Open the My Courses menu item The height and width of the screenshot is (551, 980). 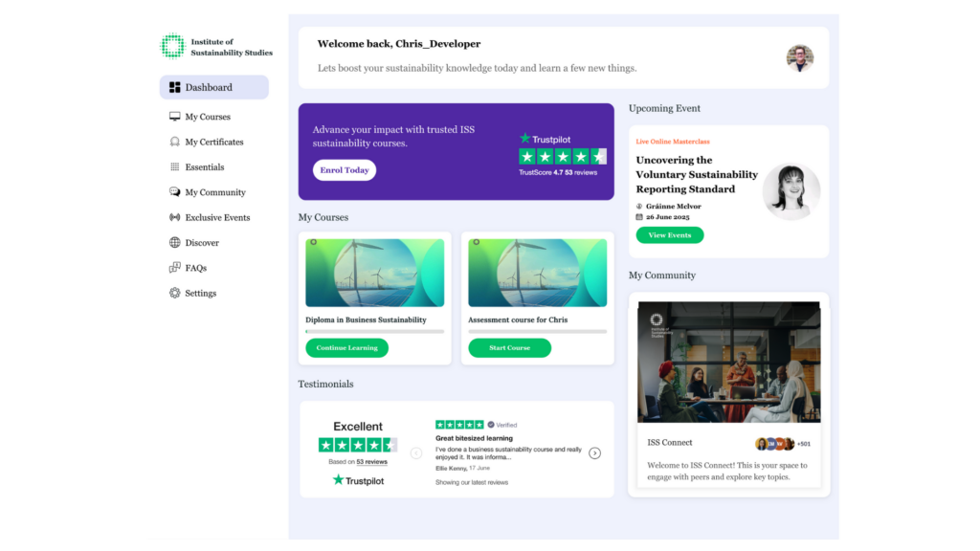coord(208,117)
